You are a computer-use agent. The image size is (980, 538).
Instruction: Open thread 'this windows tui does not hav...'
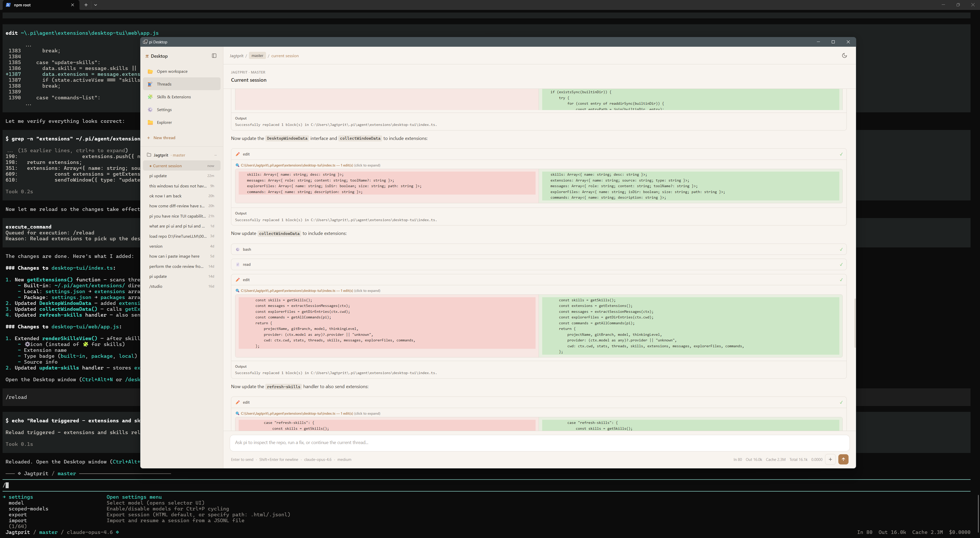(x=182, y=186)
